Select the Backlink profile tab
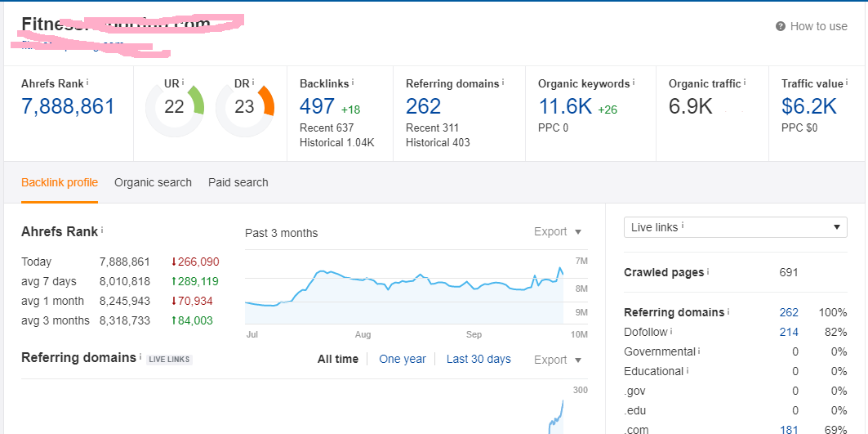 click(x=60, y=182)
